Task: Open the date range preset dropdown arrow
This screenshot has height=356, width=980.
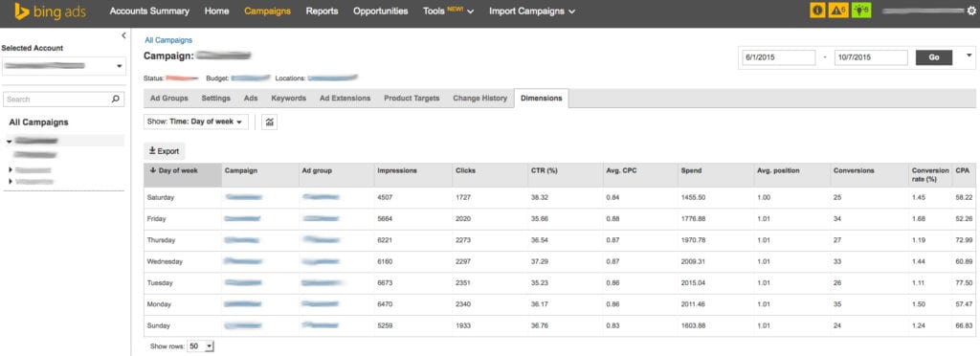Action: tap(969, 55)
